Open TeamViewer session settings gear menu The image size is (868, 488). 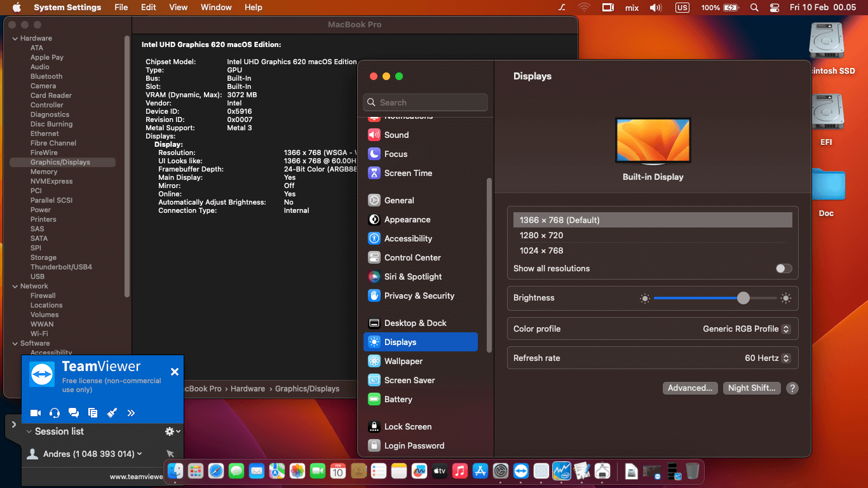click(172, 431)
